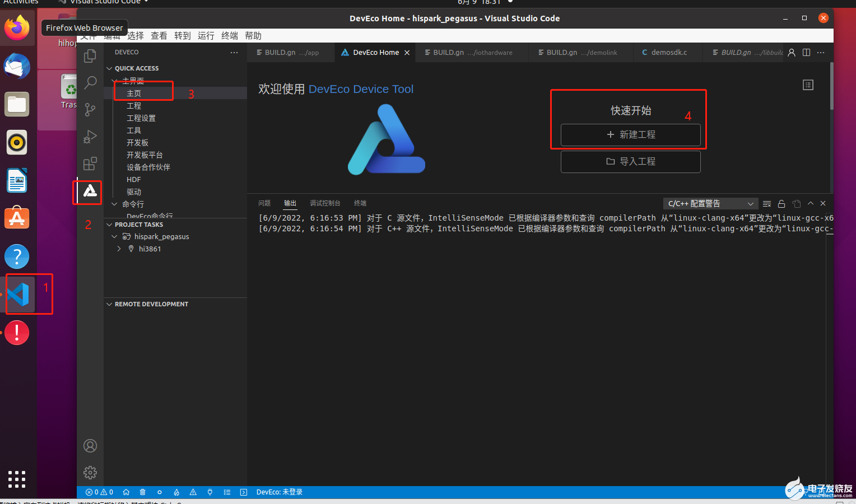Click the flame burn icon in the status bar
This screenshot has height=504, width=856.
pos(176,492)
